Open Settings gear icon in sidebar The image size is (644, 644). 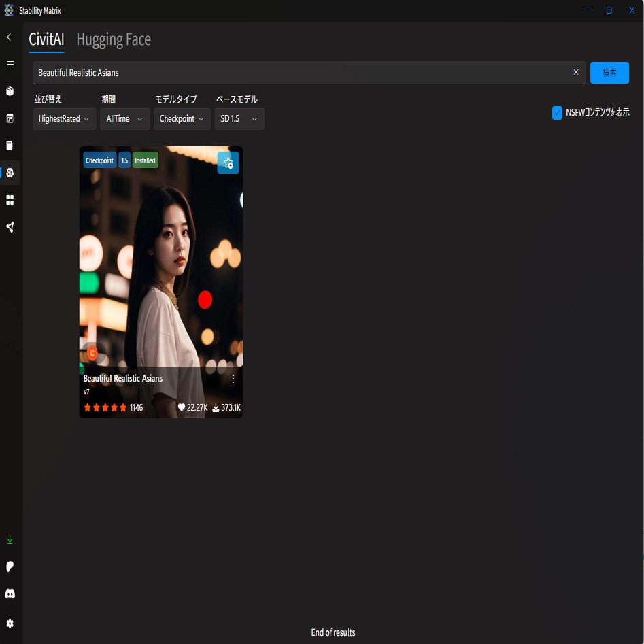pos(10,624)
